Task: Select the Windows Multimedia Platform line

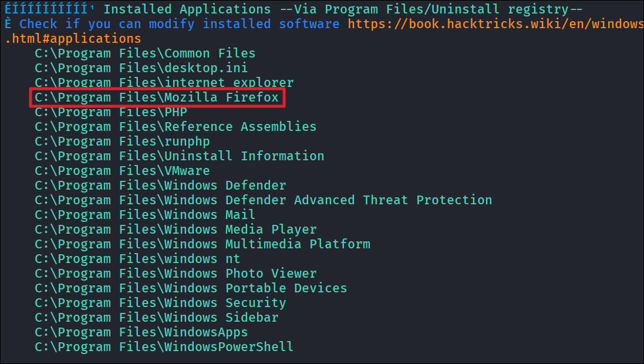Action: (x=203, y=244)
